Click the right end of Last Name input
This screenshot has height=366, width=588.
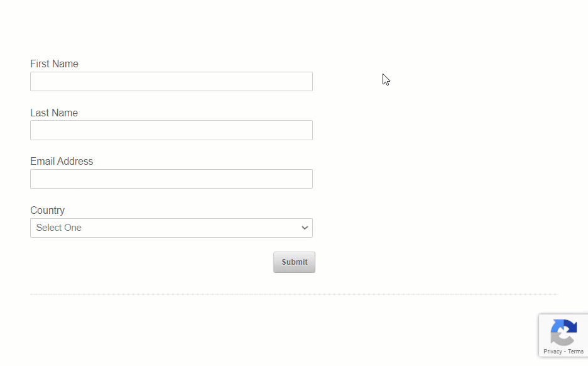point(308,130)
